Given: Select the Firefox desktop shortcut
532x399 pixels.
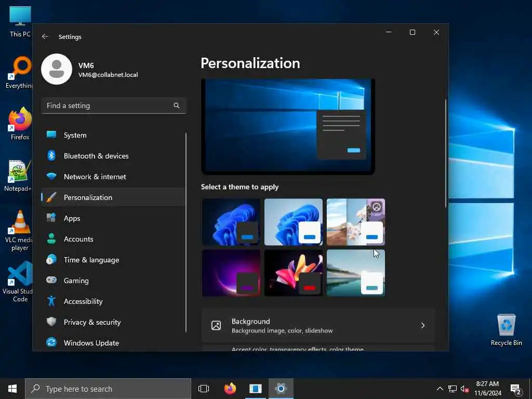Looking at the screenshot, I should pos(20,124).
